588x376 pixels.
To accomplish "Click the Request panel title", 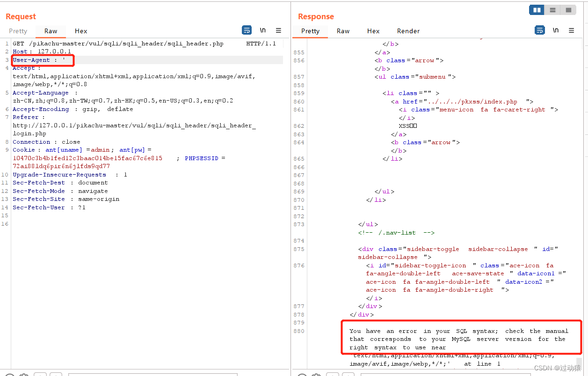I will [x=21, y=16].
